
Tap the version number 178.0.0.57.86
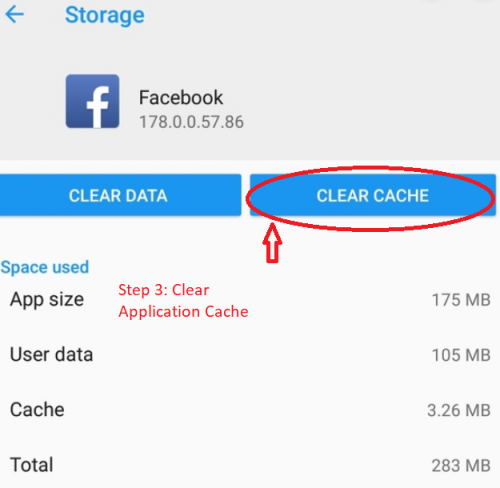[x=191, y=122]
